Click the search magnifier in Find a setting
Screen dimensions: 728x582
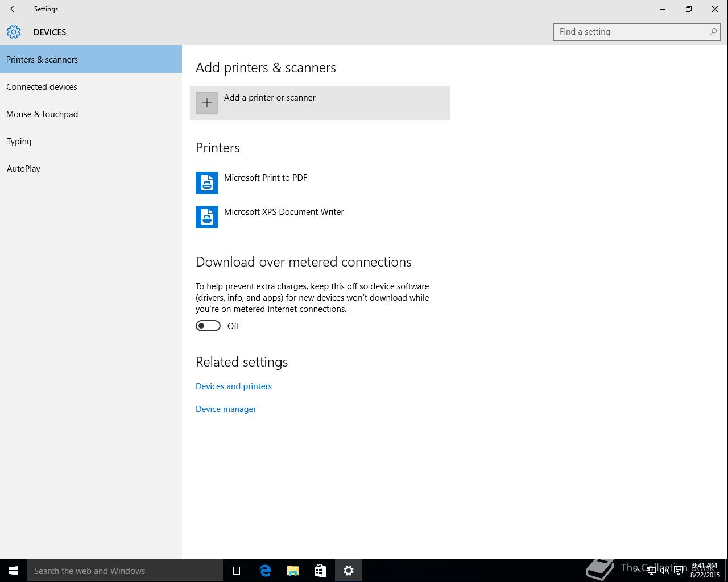713,32
